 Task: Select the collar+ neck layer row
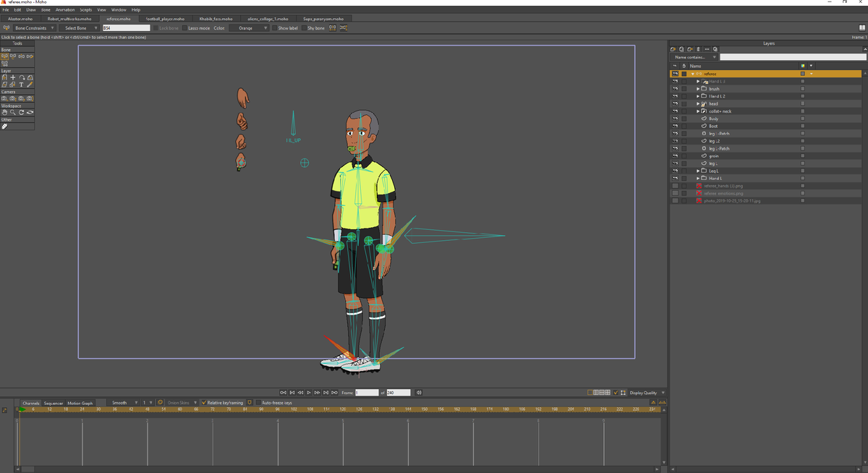coord(765,111)
